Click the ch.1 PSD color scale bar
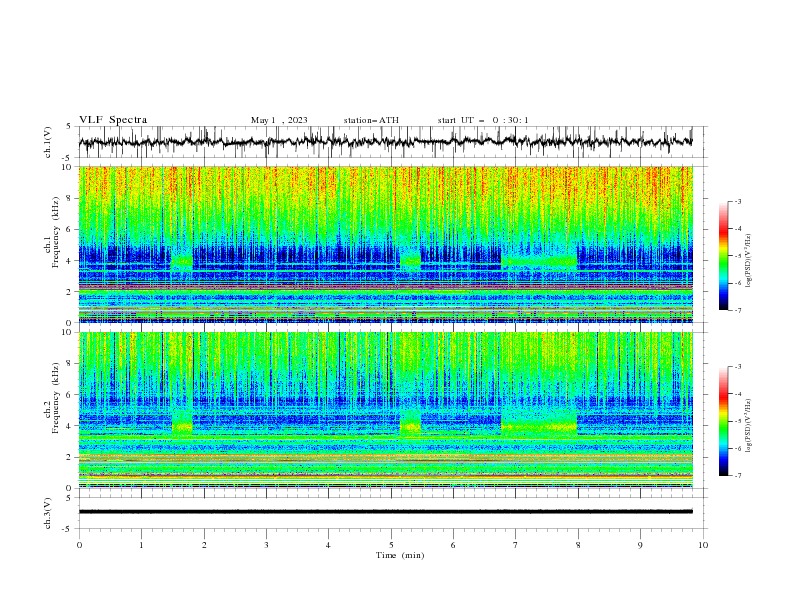The width and height of the screenshot is (792, 612). coord(723,256)
